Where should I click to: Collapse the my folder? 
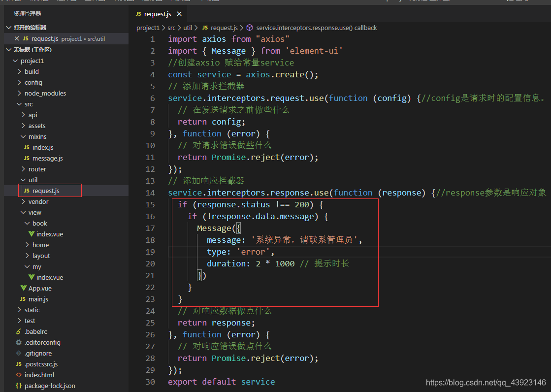(27, 266)
